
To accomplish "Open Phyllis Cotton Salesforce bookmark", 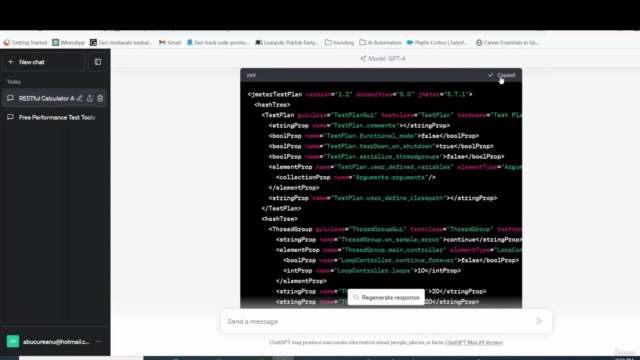I will click(x=437, y=42).
